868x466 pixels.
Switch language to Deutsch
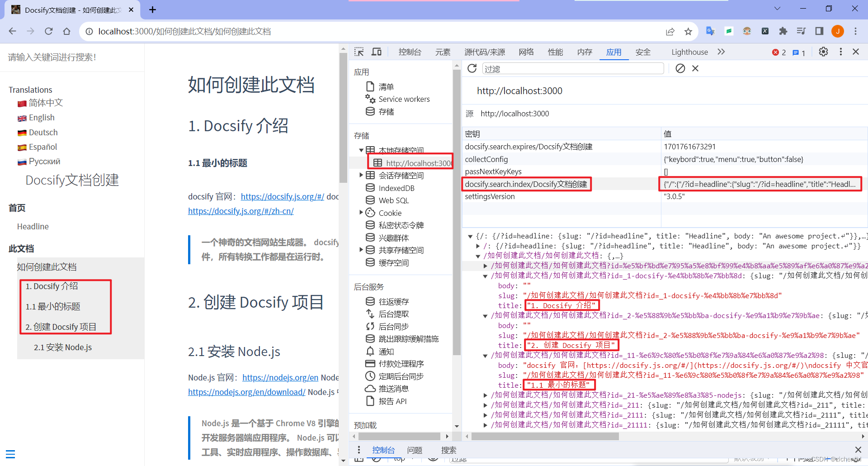43,132
